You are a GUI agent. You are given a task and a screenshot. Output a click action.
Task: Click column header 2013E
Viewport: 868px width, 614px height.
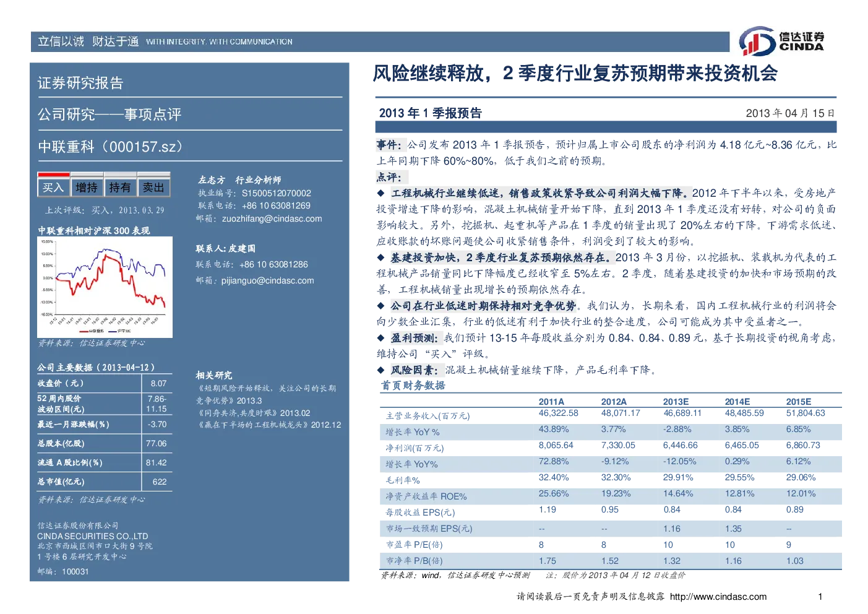pyautogui.click(x=676, y=402)
